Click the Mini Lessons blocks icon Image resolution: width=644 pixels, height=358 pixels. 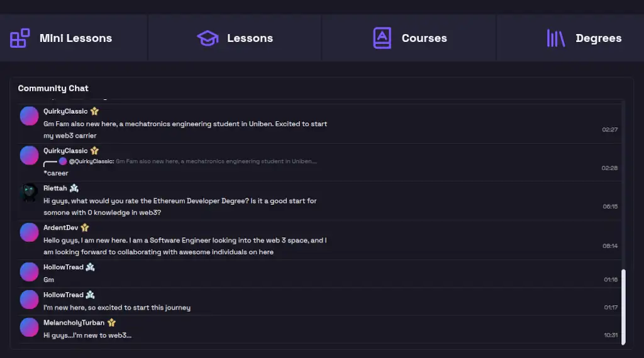coord(19,38)
